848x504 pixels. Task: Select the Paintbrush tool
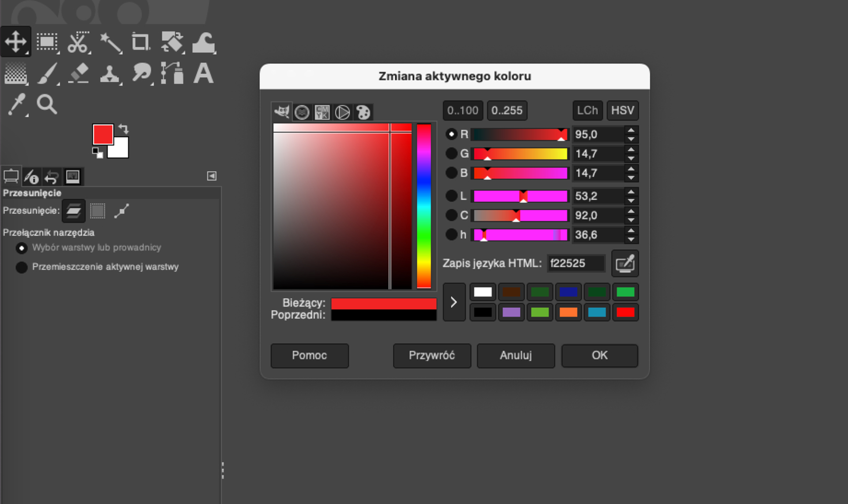tap(47, 73)
